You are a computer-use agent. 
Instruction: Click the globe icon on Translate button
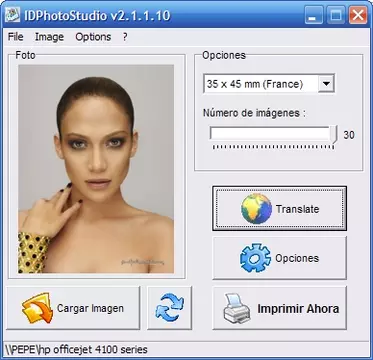point(257,208)
